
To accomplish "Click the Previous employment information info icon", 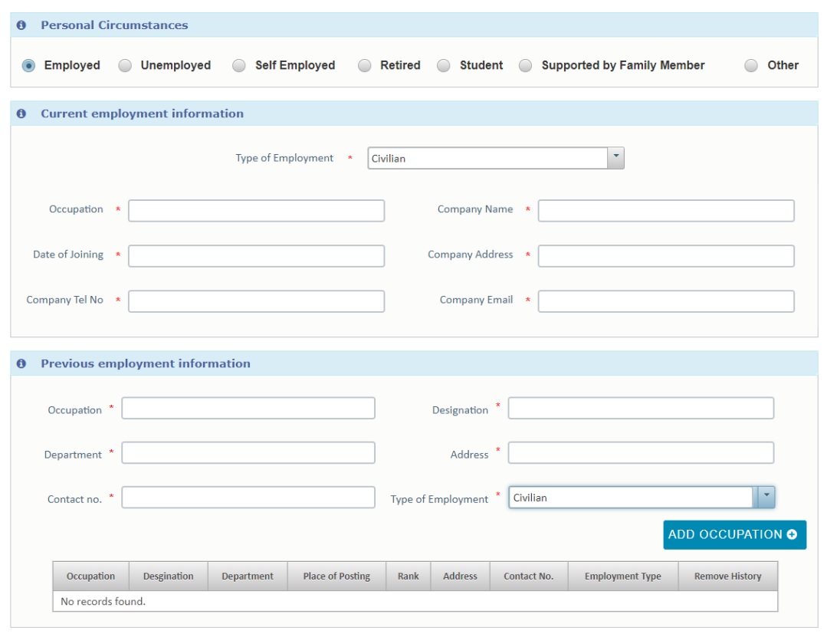I will click(21, 364).
